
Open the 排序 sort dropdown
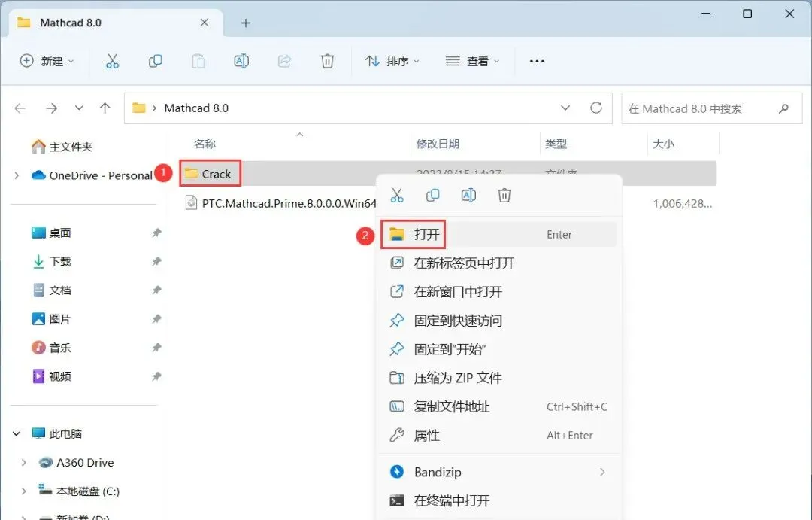click(x=392, y=61)
